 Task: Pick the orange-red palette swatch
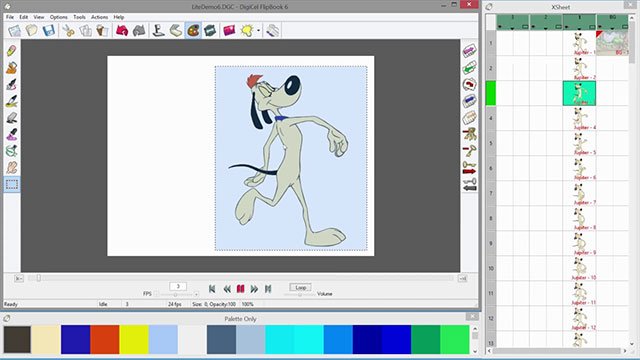pyautogui.click(x=105, y=339)
